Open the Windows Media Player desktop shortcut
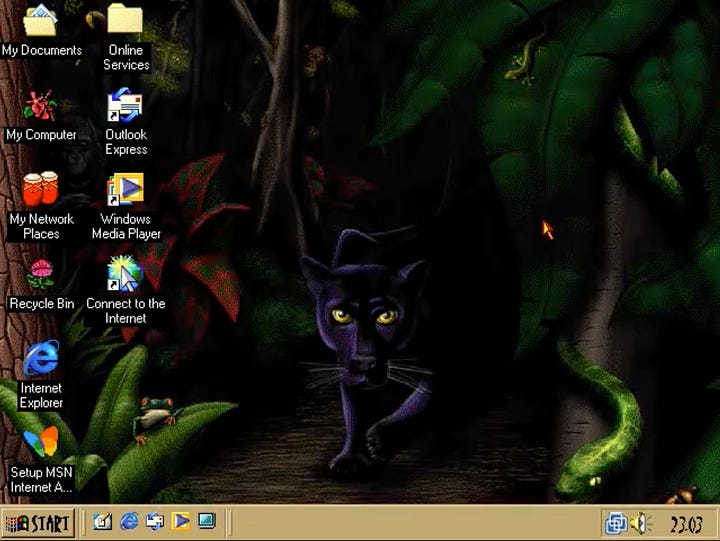Image resolution: width=720 pixels, height=541 pixels. click(125, 189)
